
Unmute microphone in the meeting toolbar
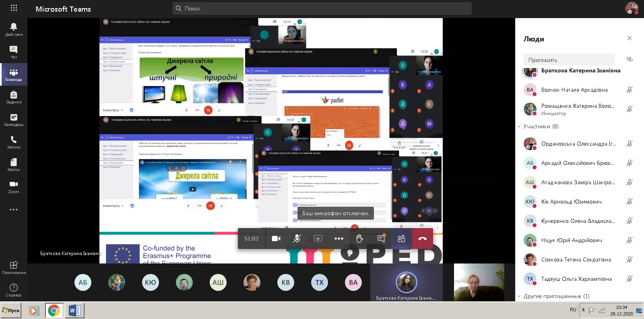(297, 239)
